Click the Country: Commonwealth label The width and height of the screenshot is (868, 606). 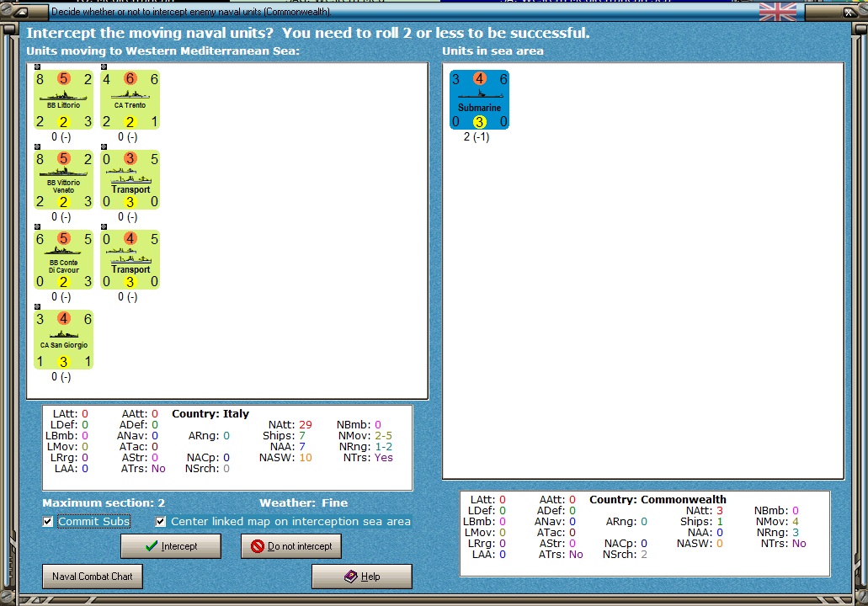tap(658, 500)
